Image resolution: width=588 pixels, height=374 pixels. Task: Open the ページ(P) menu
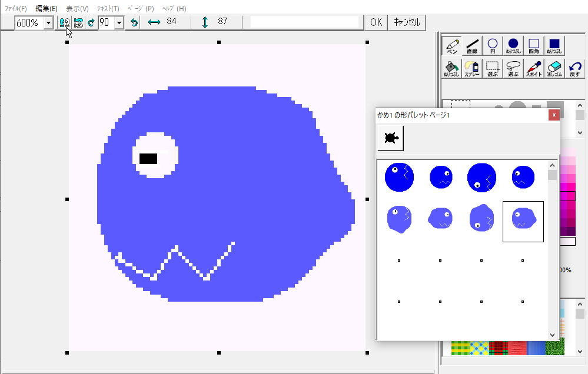[x=141, y=8]
